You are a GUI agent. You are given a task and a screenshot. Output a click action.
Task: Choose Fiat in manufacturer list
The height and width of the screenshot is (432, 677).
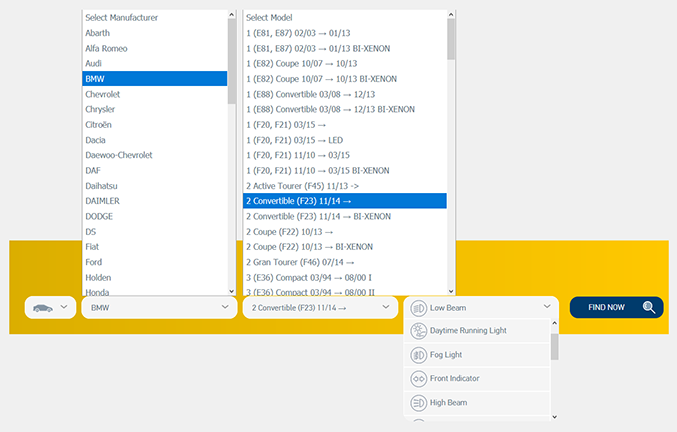[x=155, y=247]
